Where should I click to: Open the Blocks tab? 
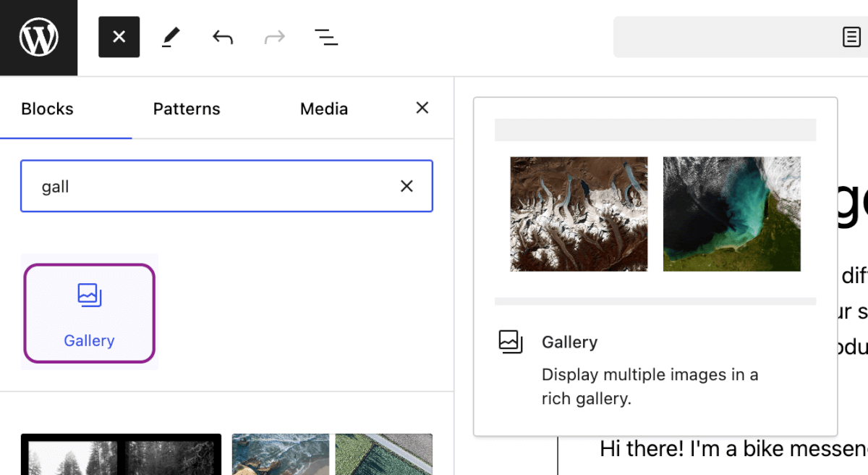coord(46,109)
